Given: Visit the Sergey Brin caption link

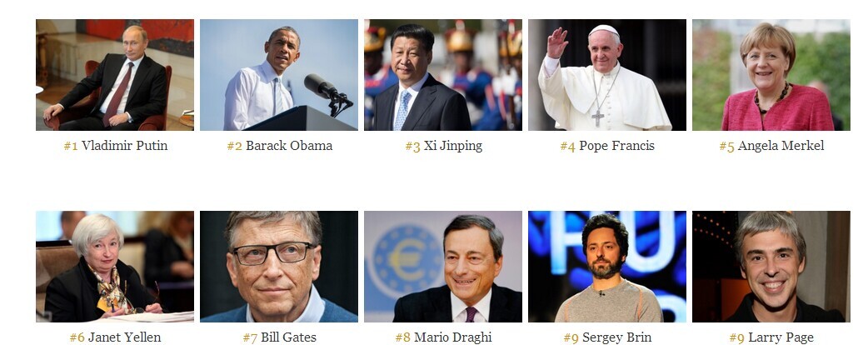Looking at the screenshot, I should coord(616,337).
